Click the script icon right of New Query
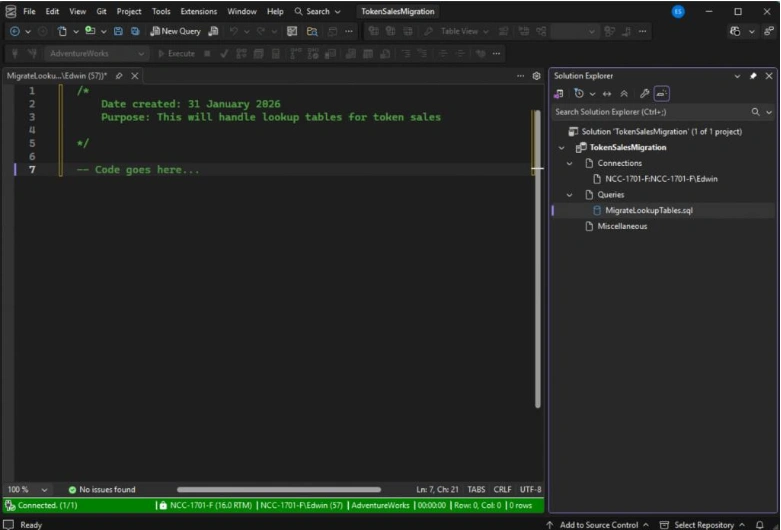This screenshot has height=530, width=781. click(213, 31)
